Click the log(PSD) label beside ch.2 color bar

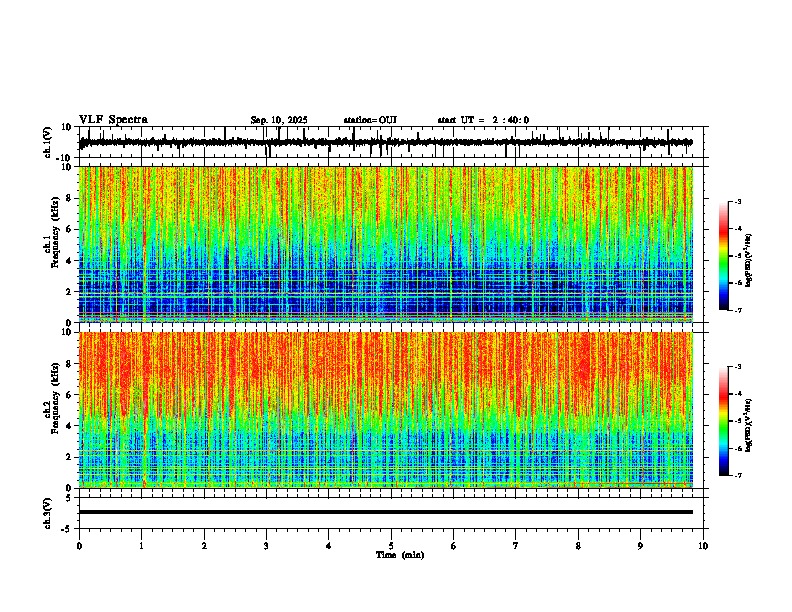coord(749,425)
